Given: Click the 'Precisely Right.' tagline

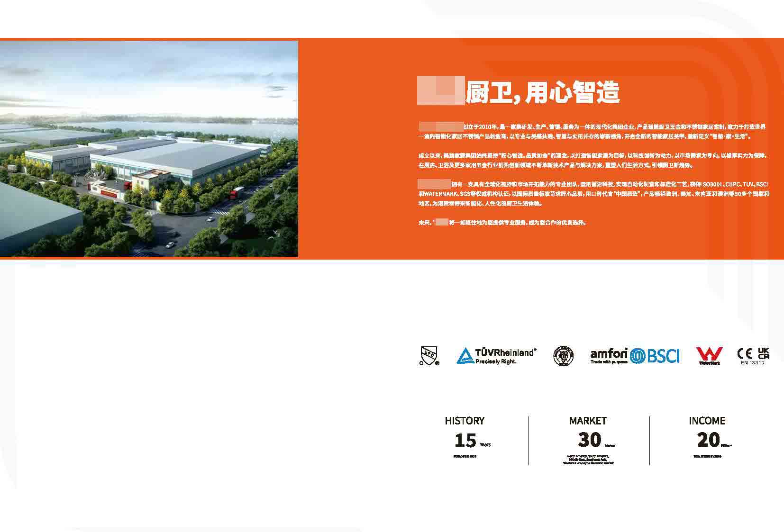Looking at the screenshot, I should (x=496, y=361).
